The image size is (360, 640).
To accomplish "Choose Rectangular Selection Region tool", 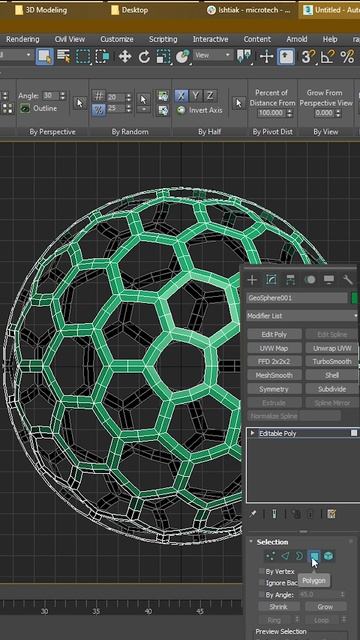I will pyautogui.click(x=83, y=56).
